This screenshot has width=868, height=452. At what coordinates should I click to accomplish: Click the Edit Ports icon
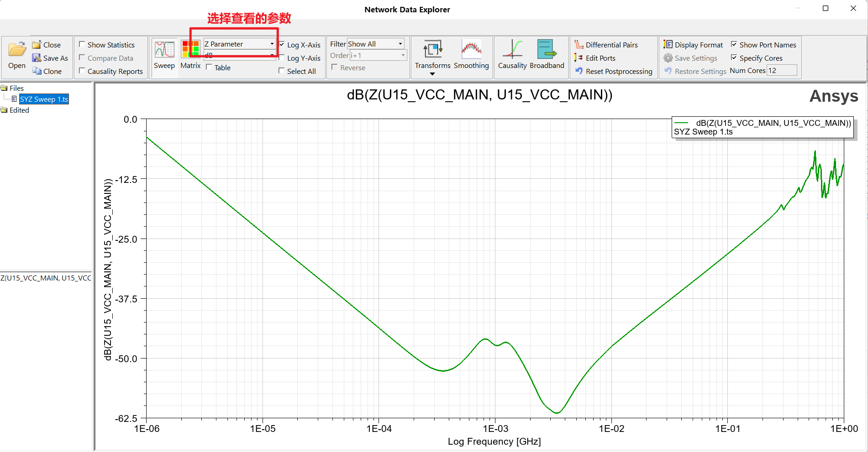pos(579,58)
